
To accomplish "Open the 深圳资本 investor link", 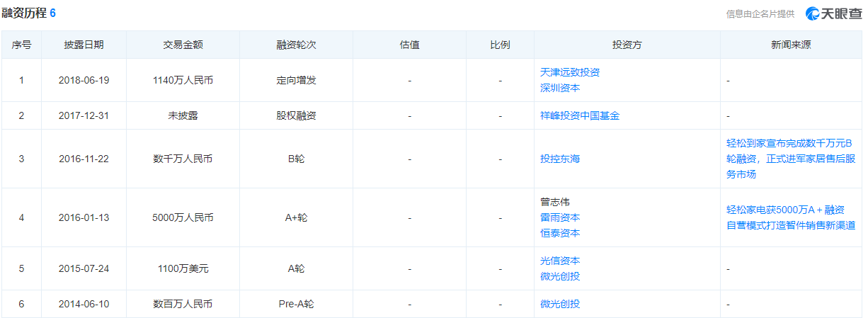I will 559,88.
